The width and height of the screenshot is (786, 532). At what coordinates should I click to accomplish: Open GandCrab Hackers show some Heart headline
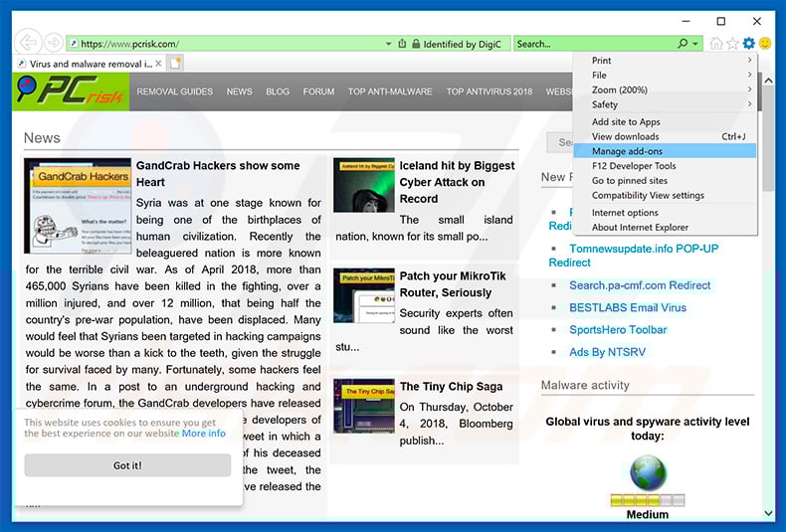(218, 174)
